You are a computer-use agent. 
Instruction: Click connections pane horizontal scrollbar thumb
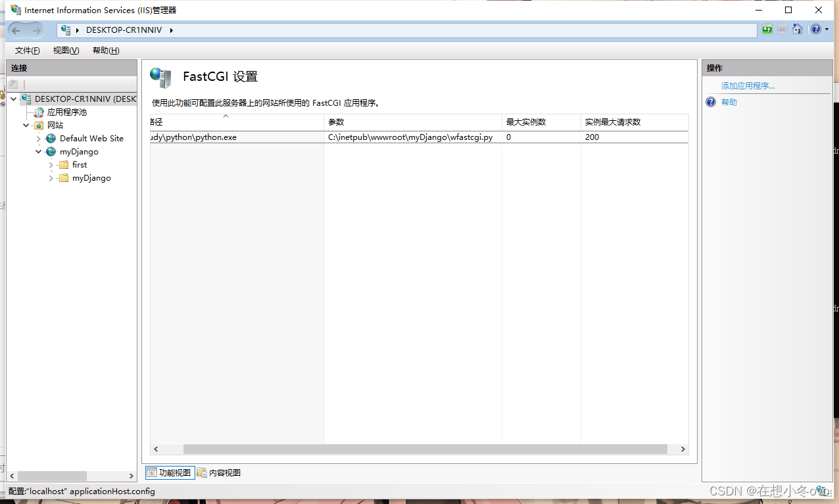pyautogui.click(x=52, y=476)
